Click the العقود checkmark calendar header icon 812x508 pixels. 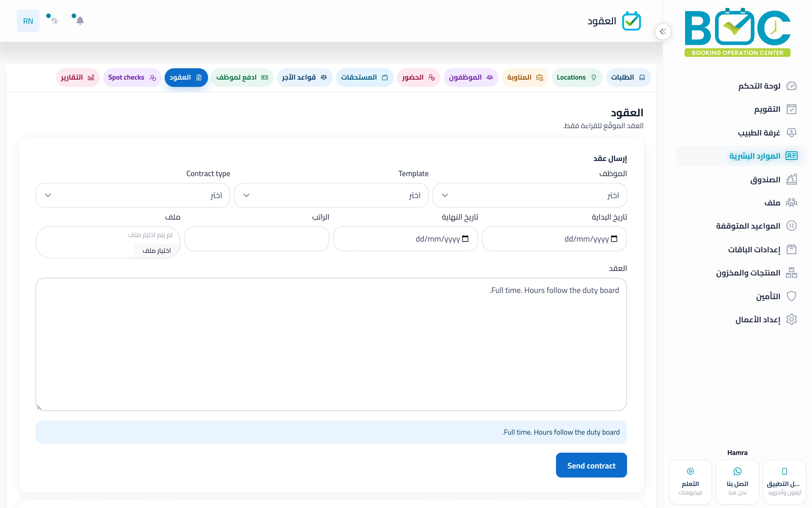click(x=632, y=21)
